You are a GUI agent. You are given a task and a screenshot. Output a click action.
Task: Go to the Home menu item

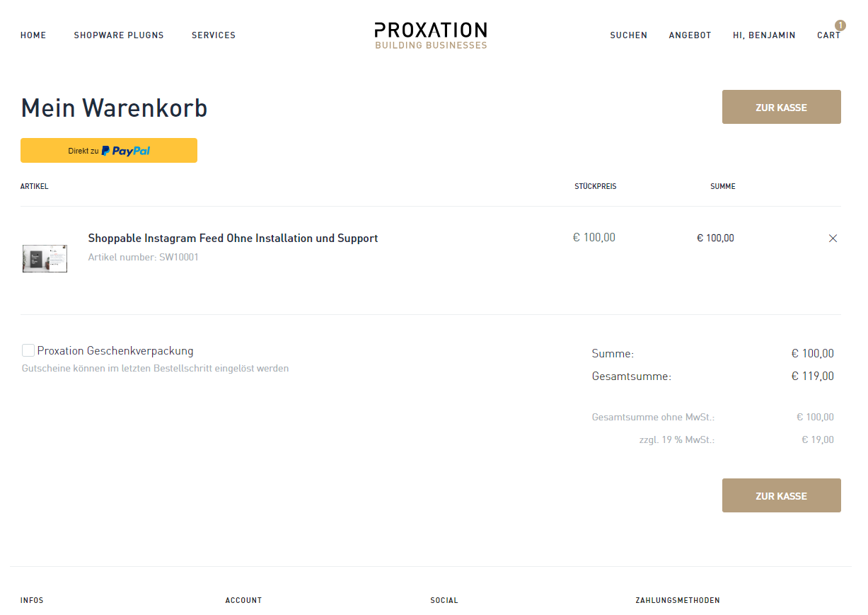[33, 35]
